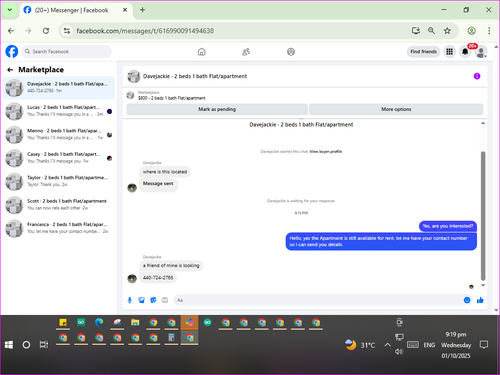The width and height of the screenshot is (500, 375).
Task: Open the notifications bell icon
Action: (465, 52)
